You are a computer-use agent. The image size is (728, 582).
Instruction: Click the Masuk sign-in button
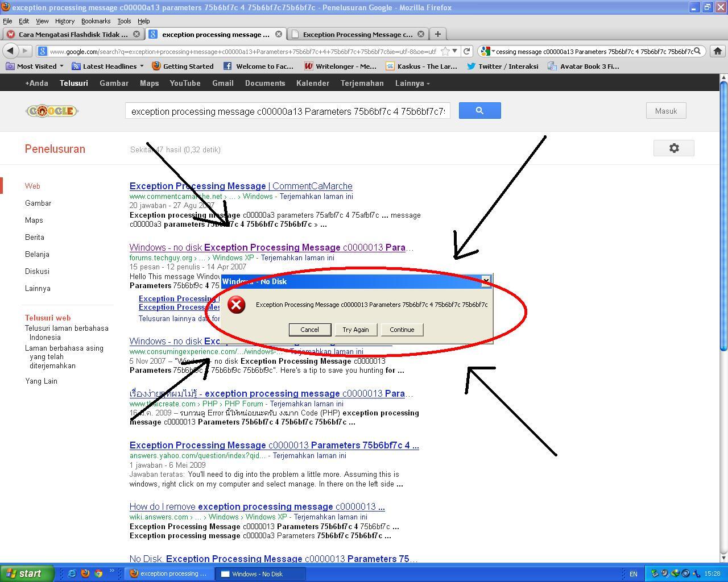[666, 111]
